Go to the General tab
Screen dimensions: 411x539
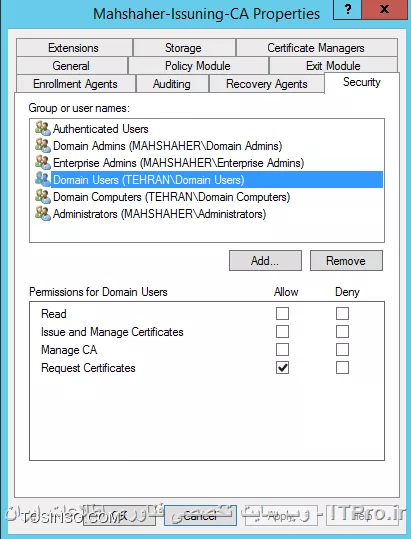(71, 66)
